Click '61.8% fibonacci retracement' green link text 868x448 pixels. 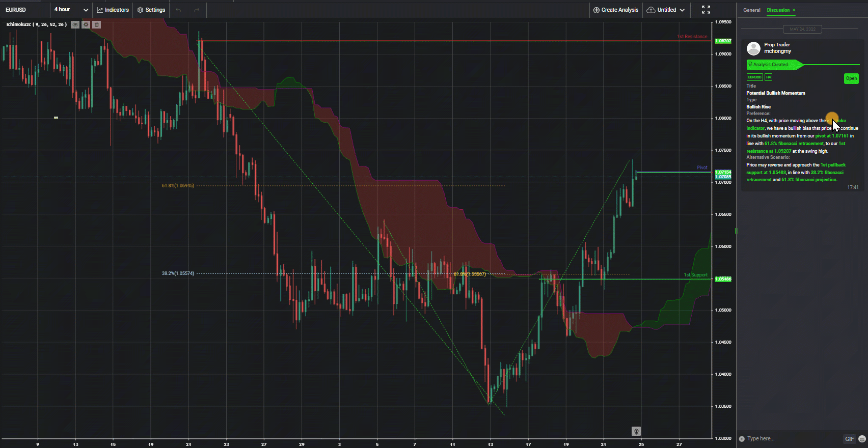794,144
